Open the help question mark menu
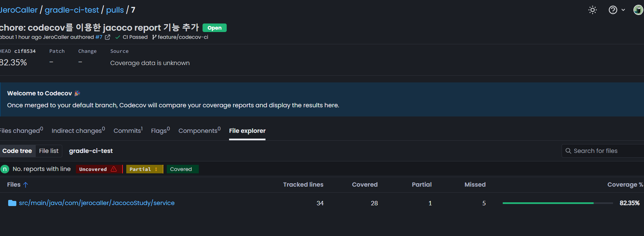 point(613,10)
